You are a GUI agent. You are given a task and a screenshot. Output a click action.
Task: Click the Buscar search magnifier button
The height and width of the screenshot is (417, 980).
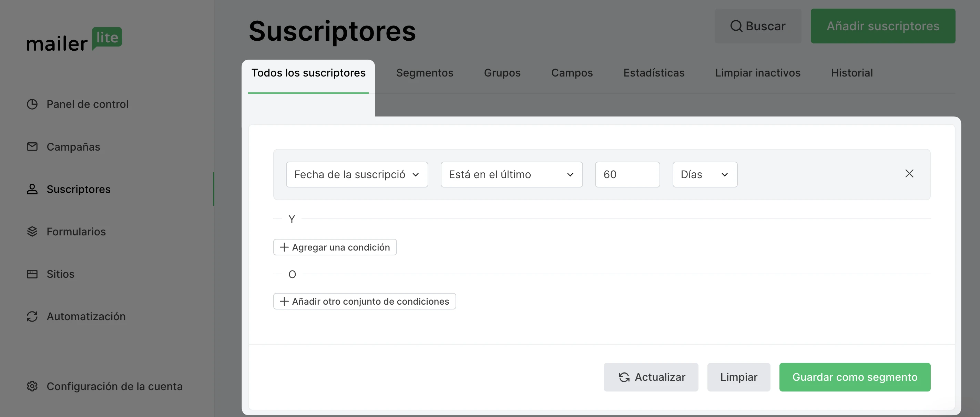757,26
